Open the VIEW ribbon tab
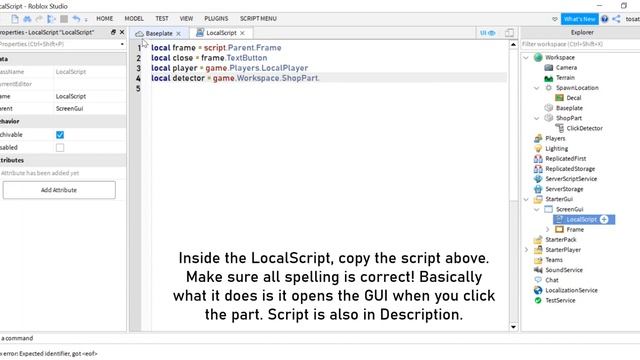640x360 pixels. (x=186, y=18)
